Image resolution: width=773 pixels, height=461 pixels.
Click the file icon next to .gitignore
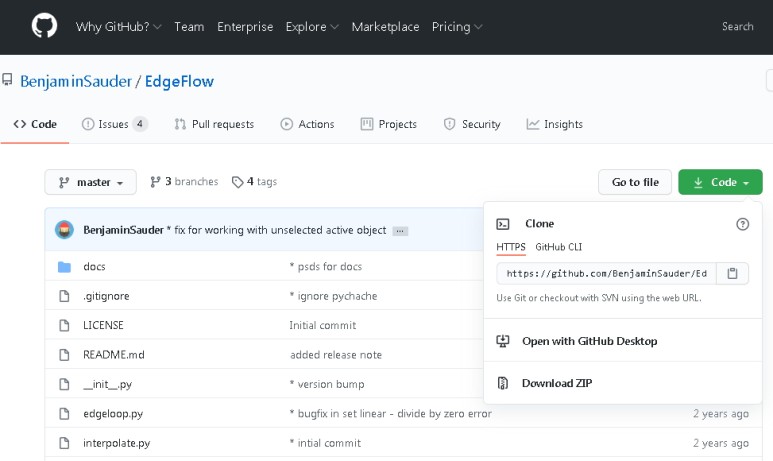[64, 296]
